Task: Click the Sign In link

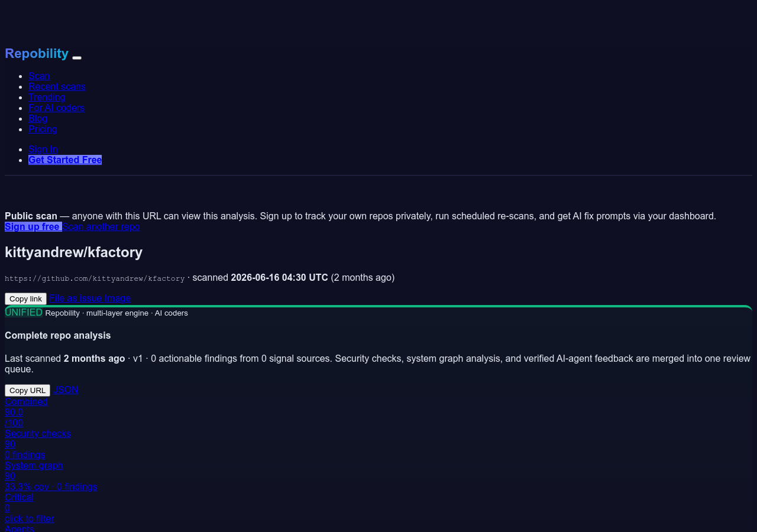Action: [43, 149]
